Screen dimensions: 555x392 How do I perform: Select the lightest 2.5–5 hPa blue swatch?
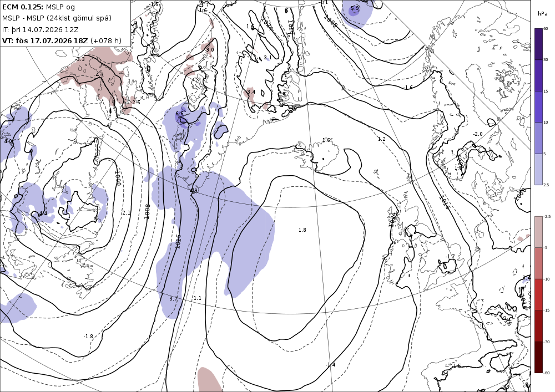click(x=538, y=169)
